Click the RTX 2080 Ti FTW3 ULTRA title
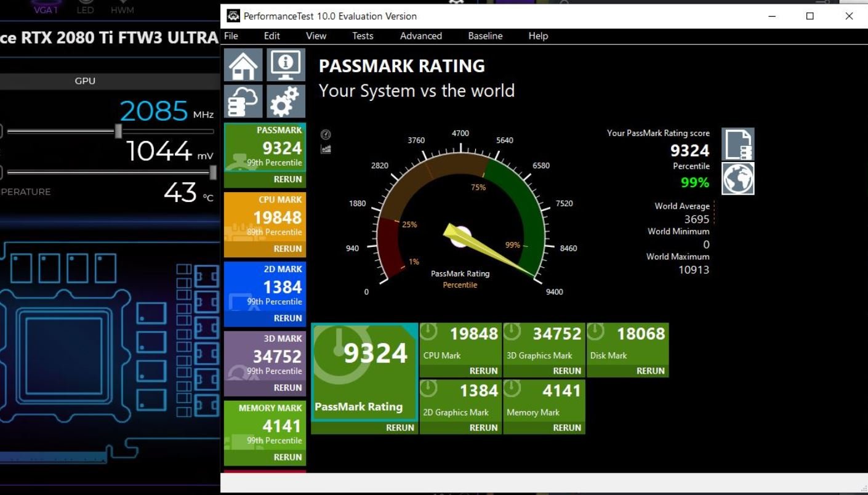This screenshot has height=495, width=868. (x=109, y=38)
